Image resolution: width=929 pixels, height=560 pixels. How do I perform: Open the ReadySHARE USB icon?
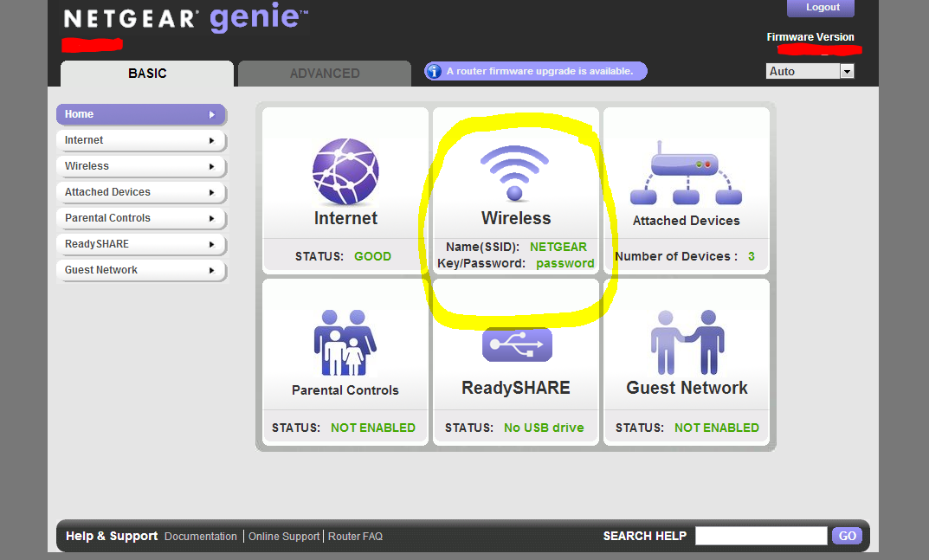[517, 344]
